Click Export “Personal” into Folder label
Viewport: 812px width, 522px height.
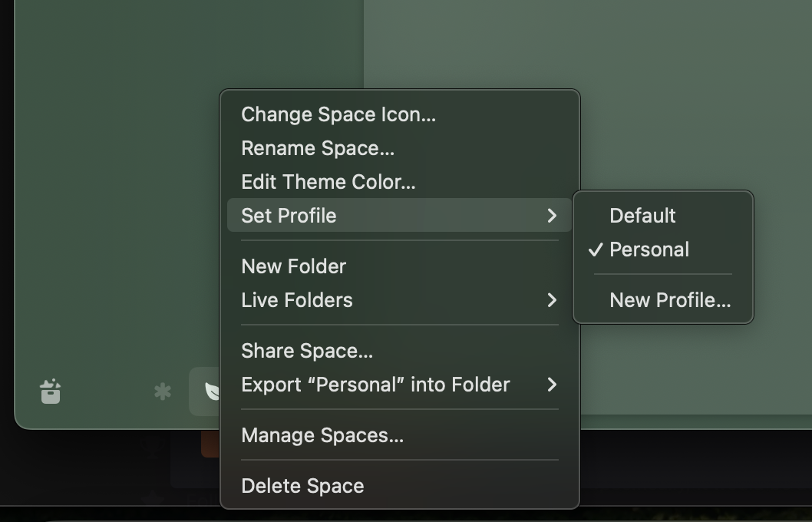(375, 385)
